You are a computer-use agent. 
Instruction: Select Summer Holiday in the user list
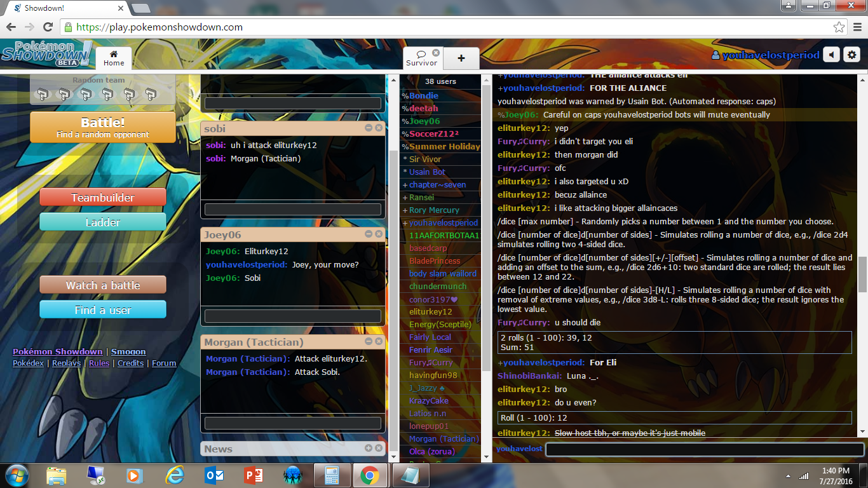[440, 147]
